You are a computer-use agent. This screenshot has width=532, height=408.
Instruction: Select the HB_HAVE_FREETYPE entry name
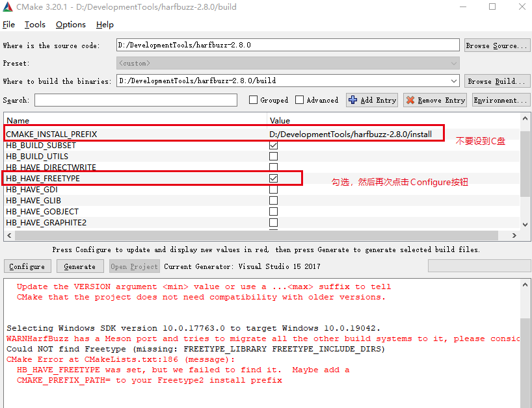pos(43,178)
